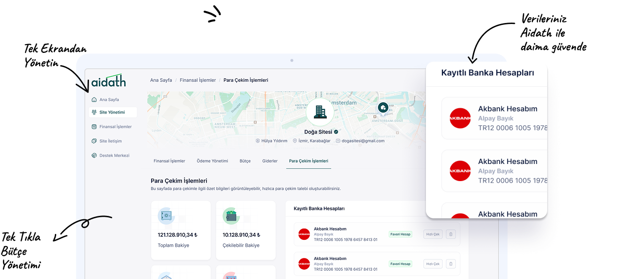
Task: Click the building avatar above Doğa Sitesi
Action: pyautogui.click(x=320, y=112)
